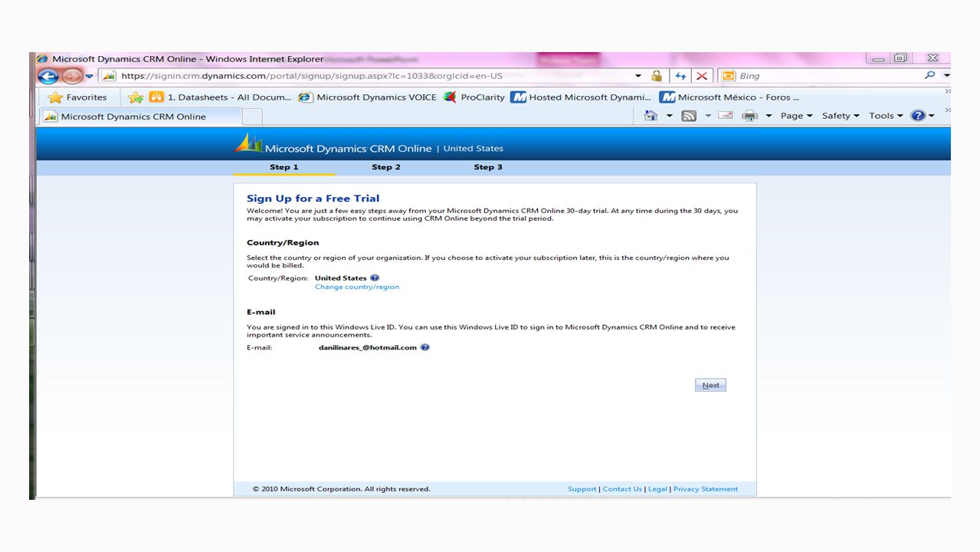980x552 pixels.
Task: Click the Change country/region link
Action: pyautogui.click(x=357, y=287)
